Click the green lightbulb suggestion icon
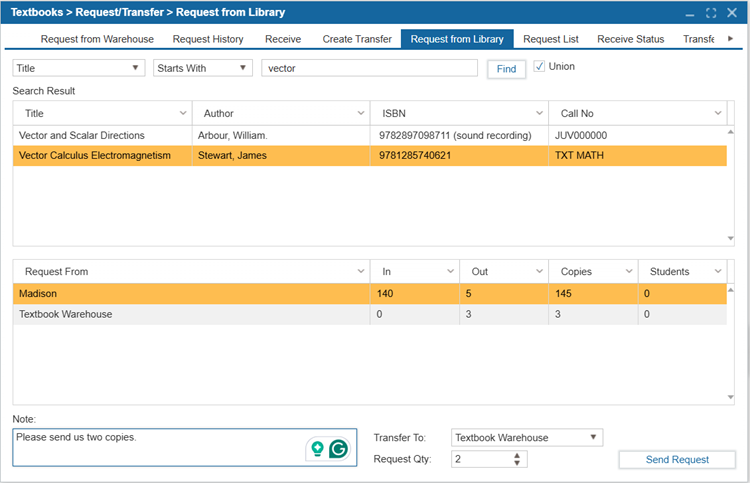 317,449
